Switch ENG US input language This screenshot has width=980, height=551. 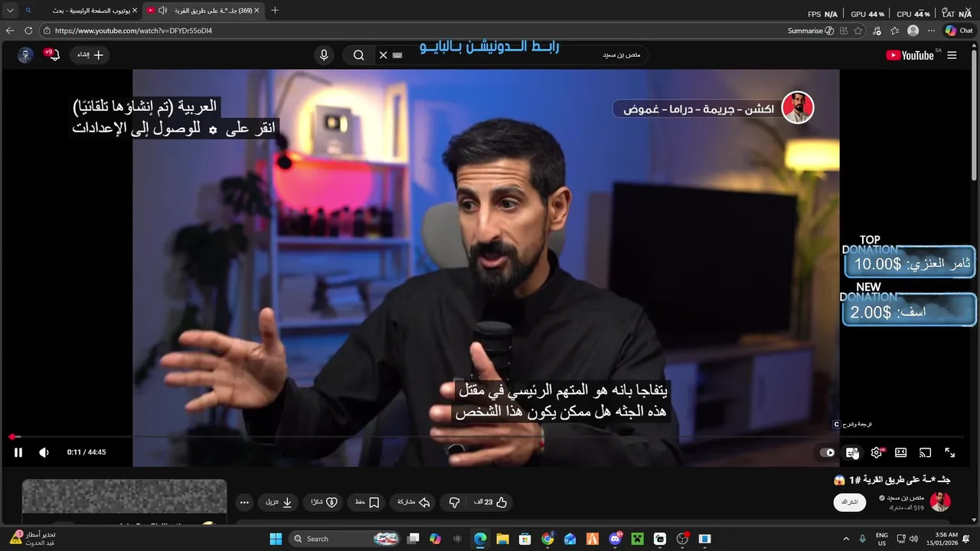click(882, 539)
